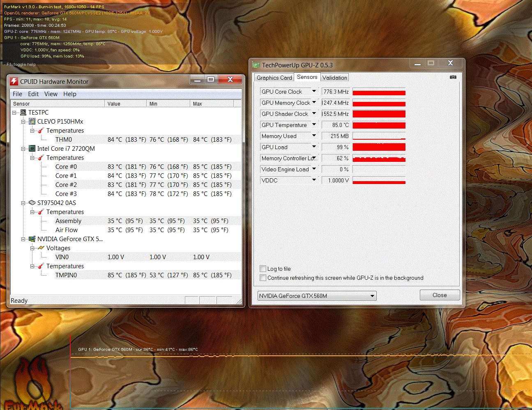The width and height of the screenshot is (532, 410).
Task: Open the GPU Memory Clock sensor dropdown
Action: 314,102
